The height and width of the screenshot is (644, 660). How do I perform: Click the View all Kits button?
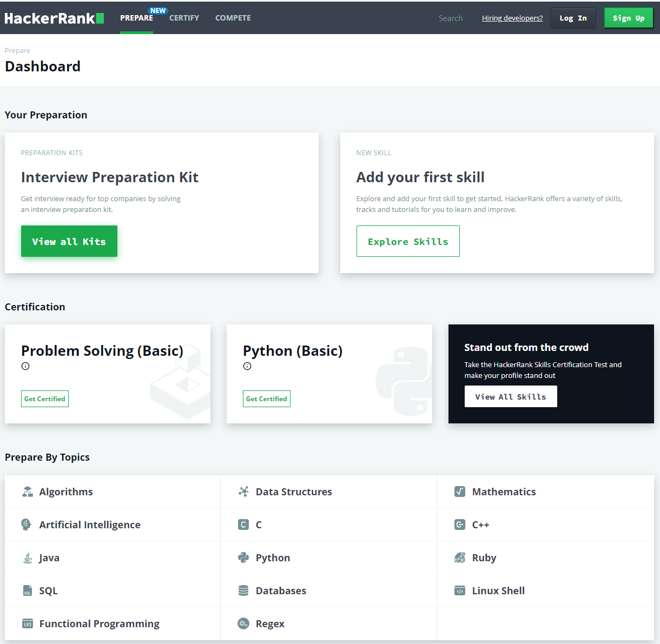[69, 241]
